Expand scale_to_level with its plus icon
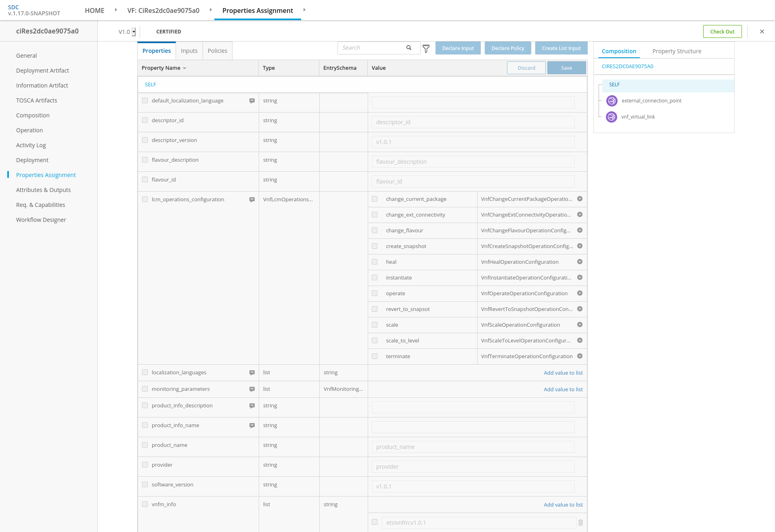This screenshot has height=532, width=775. (580, 340)
